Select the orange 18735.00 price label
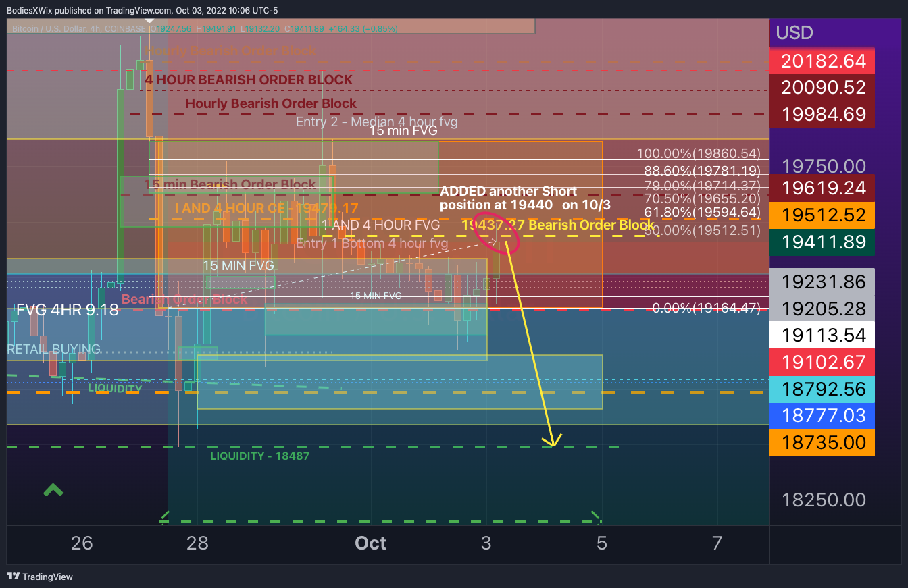 (822, 442)
